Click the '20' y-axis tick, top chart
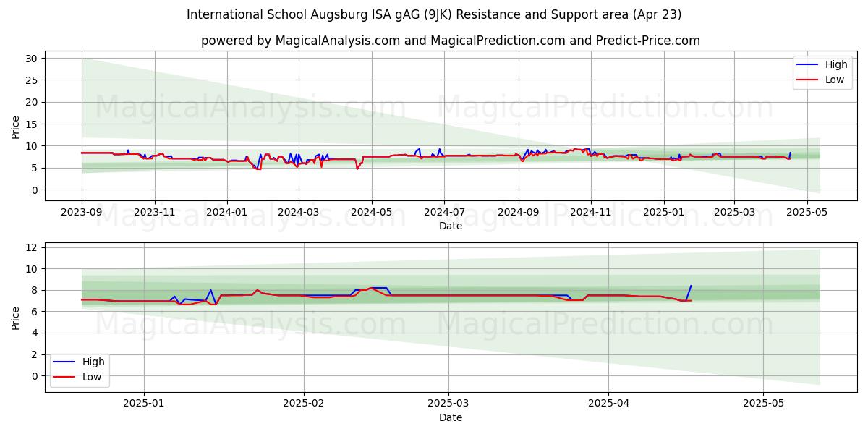The width and height of the screenshot is (868, 434). point(33,102)
